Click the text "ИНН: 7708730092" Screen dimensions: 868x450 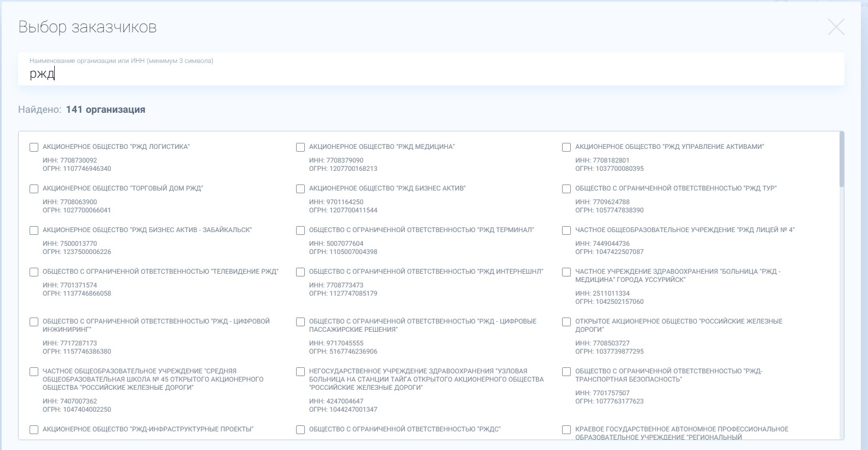(x=70, y=160)
